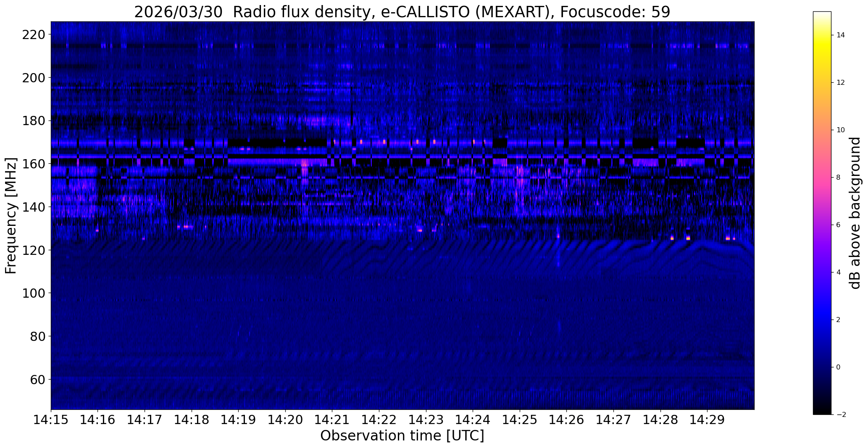Click the 14:21 time tick label

(332, 420)
